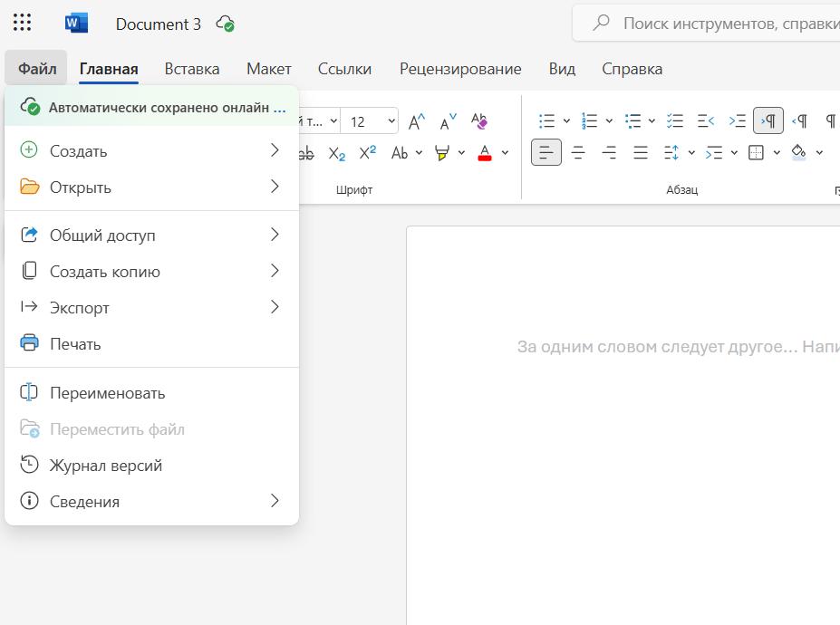
Task: Expand numbering style arrow
Action: [x=609, y=121]
